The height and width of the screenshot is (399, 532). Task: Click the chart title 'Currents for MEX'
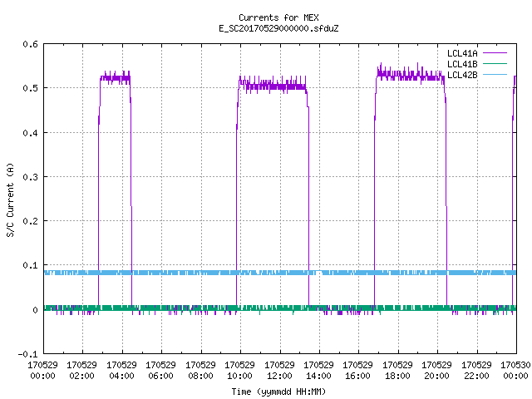(278, 17)
